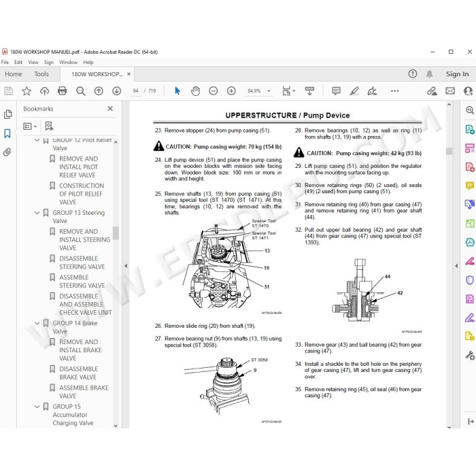Go to previous page arrow
476x476 pixels.
(99, 90)
